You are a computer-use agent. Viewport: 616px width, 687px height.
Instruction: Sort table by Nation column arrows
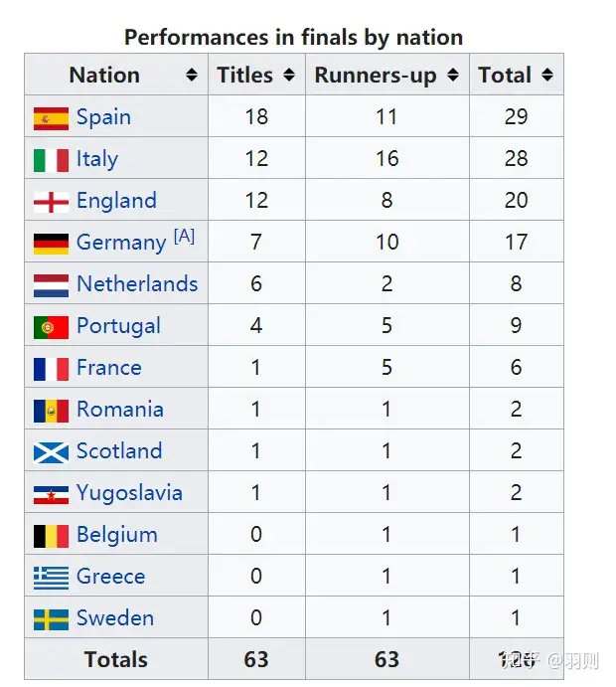point(192,75)
